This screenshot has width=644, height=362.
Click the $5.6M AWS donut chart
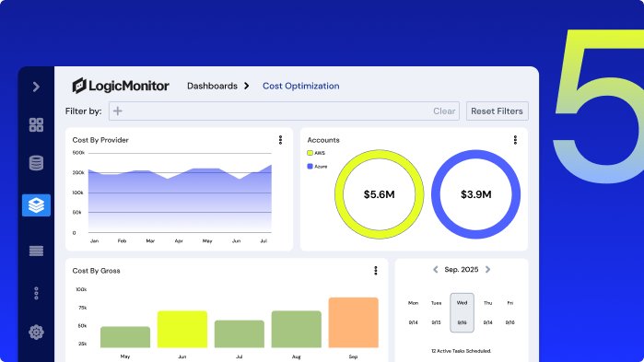(x=379, y=194)
